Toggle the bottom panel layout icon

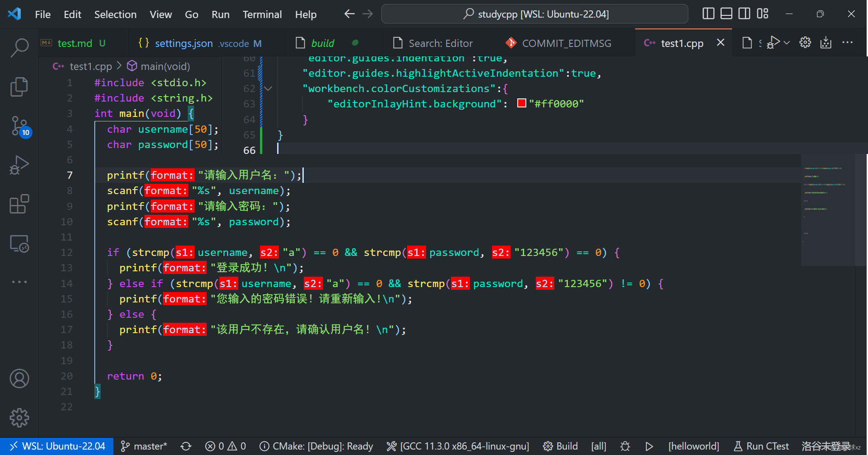tap(726, 14)
